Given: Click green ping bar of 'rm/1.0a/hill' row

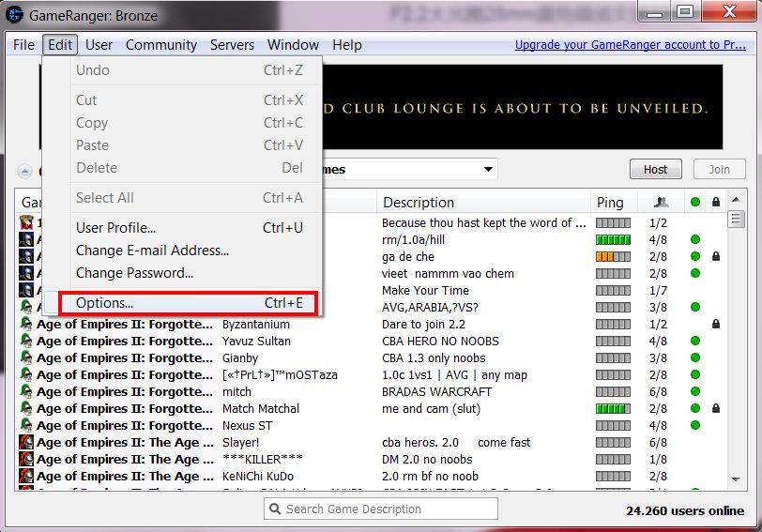Looking at the screenshot, I should [614, 239].
